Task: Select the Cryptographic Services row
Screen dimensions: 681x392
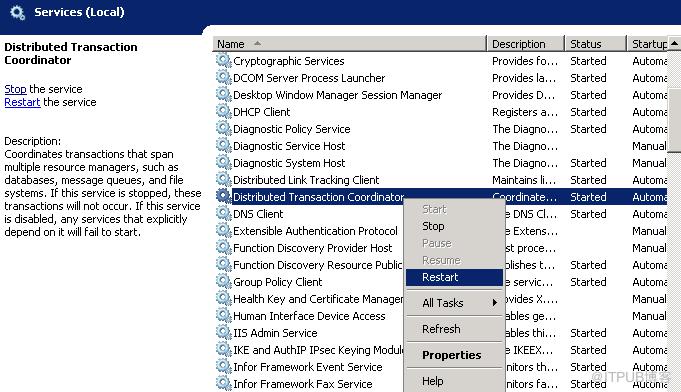Action: (288, 61)
